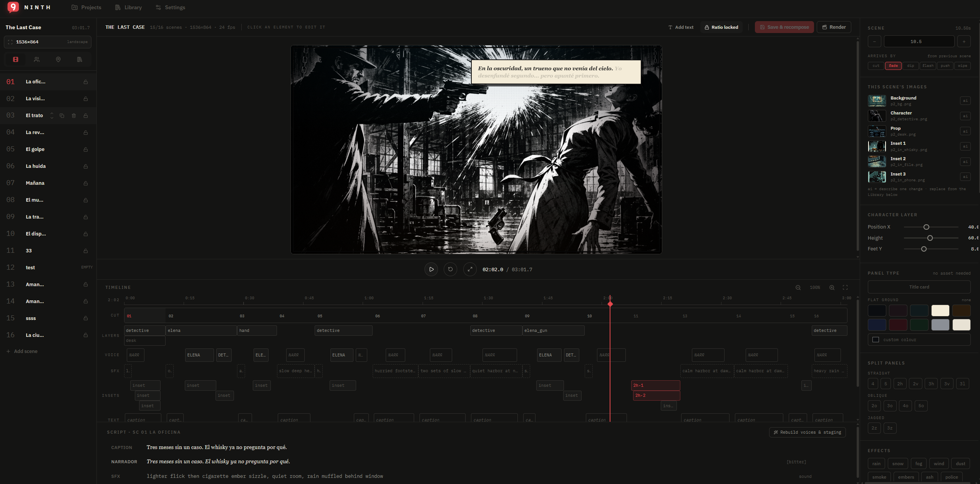Toggle lock on scene 07 Mañana
This screenshot has height=484, width=980.
click(x=86, y=183)
